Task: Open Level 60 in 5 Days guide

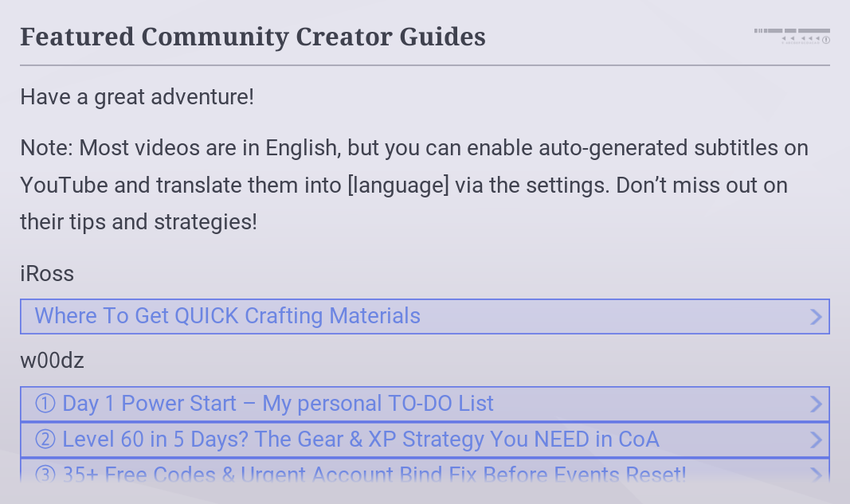Action: click(x=425, y=440)
